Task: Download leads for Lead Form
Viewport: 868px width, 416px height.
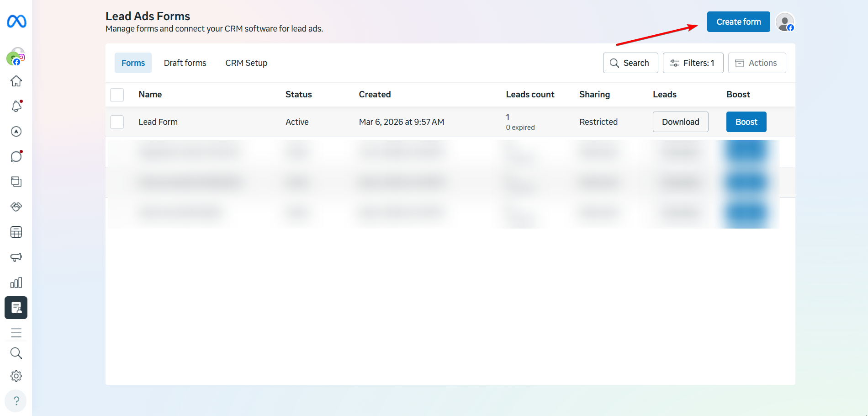Action: pos(680,122)
